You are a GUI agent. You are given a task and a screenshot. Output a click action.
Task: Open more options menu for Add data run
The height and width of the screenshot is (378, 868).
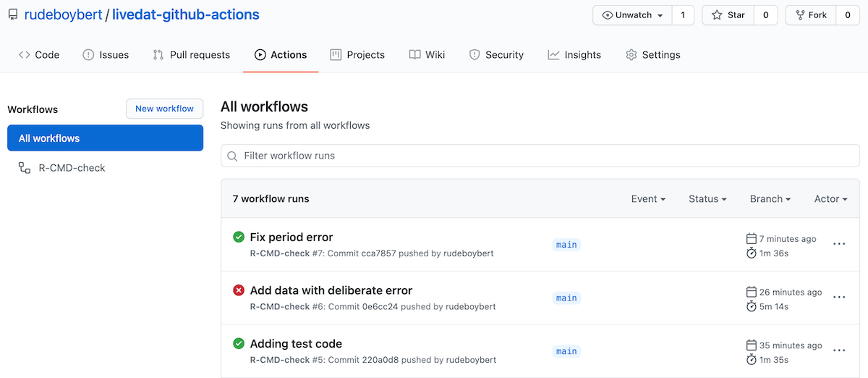(839, 297)
